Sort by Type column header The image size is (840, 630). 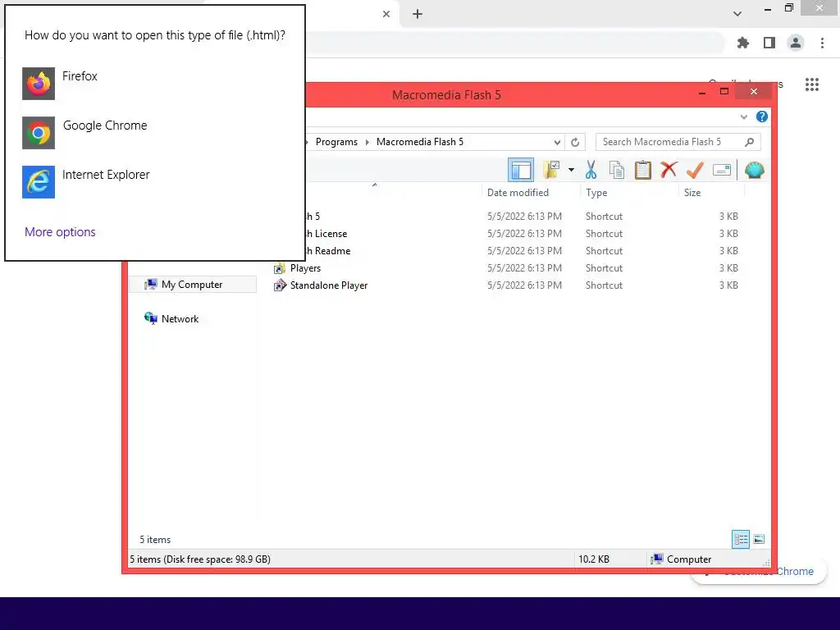coord(596,192)
